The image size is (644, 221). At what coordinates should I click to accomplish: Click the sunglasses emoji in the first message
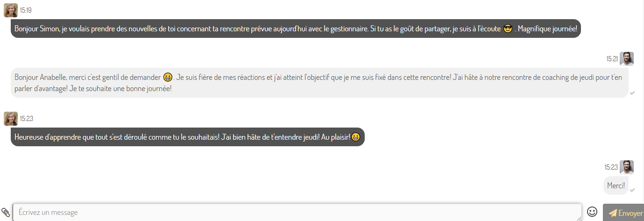(509, 29)
